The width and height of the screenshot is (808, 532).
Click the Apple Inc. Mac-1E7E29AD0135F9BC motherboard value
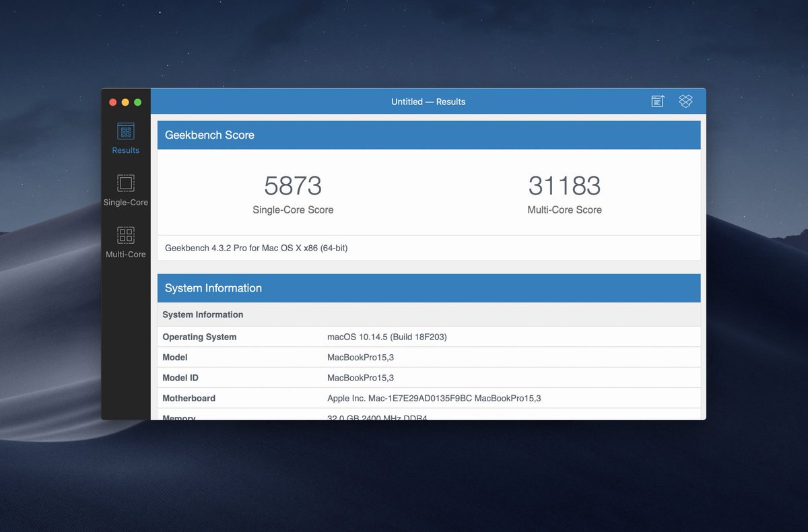coord(434,398)
